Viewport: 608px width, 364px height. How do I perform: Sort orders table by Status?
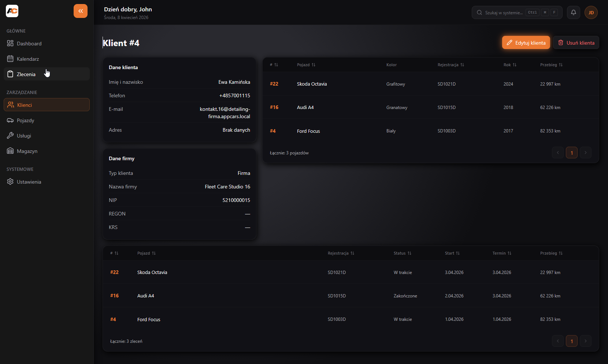click(x=402, y=253)
